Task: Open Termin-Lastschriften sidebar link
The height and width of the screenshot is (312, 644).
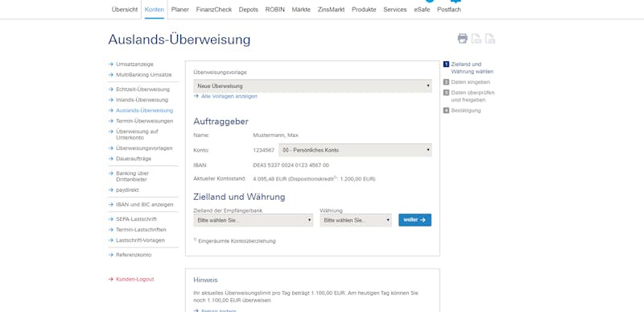Action: pos(141,230)
